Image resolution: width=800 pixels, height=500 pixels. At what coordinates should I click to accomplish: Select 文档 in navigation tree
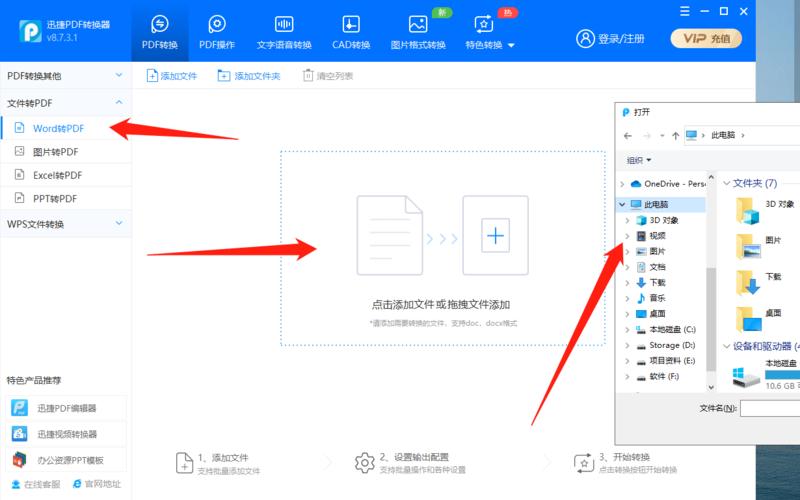pyautogui.click(x=657, y=267)
